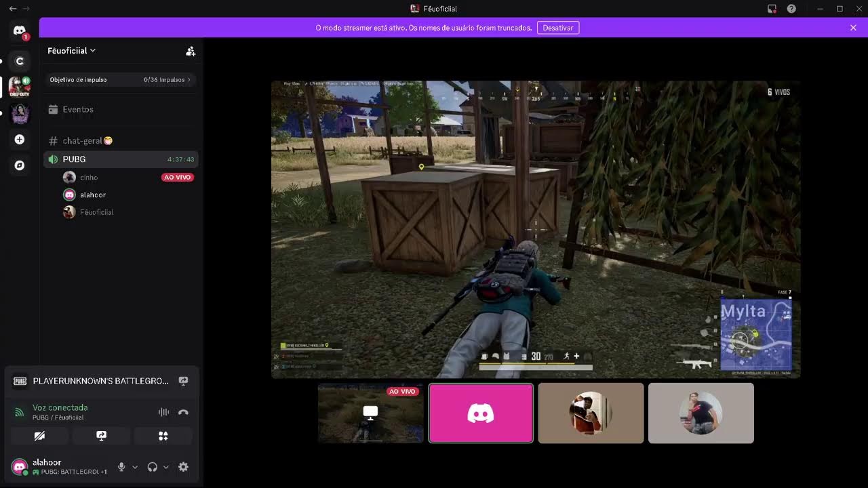Open PLAYERUNKNOWN'S BATTLEGRO... activity label
868x488 pixels.
101,381
